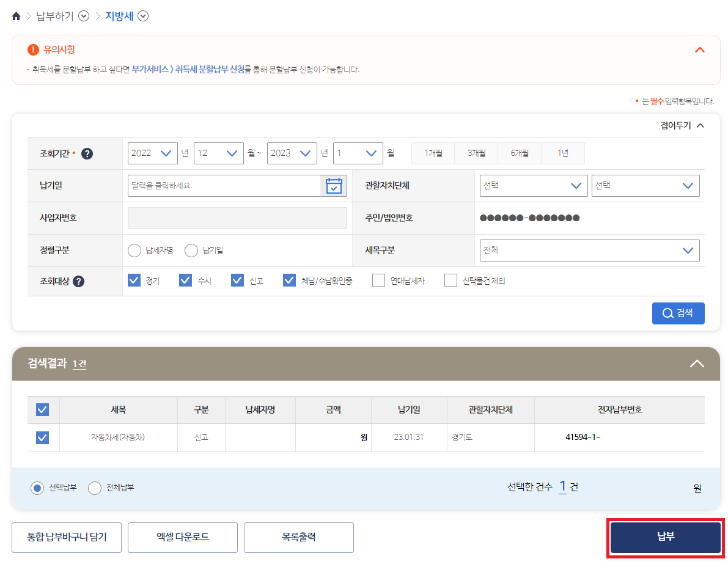Click the home icon in the breadcrumb
The image size is (728, 567).
coord(16,16)
